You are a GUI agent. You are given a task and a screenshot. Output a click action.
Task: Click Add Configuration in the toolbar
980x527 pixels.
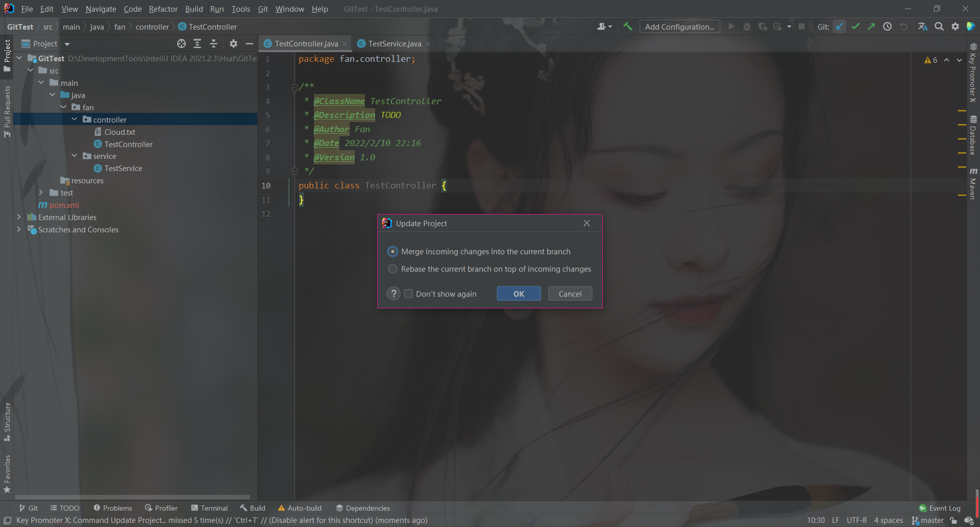point(679,26)
